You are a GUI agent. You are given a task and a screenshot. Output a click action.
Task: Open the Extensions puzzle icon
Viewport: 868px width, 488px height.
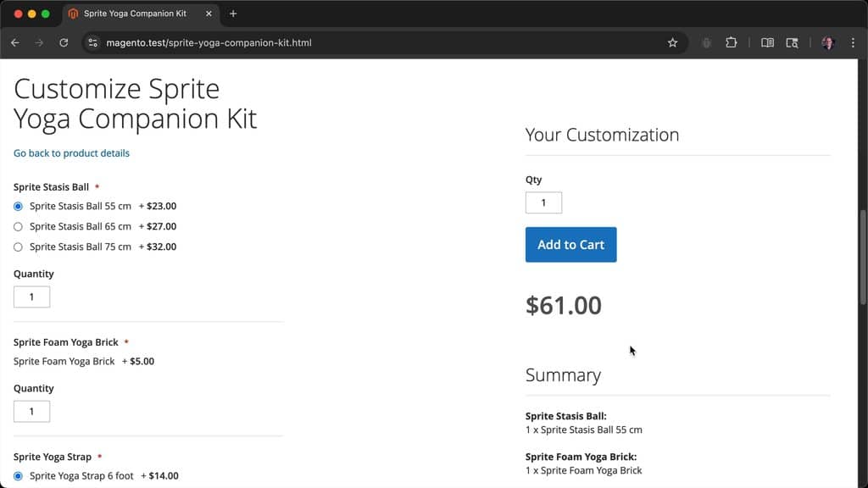(732, 42)
